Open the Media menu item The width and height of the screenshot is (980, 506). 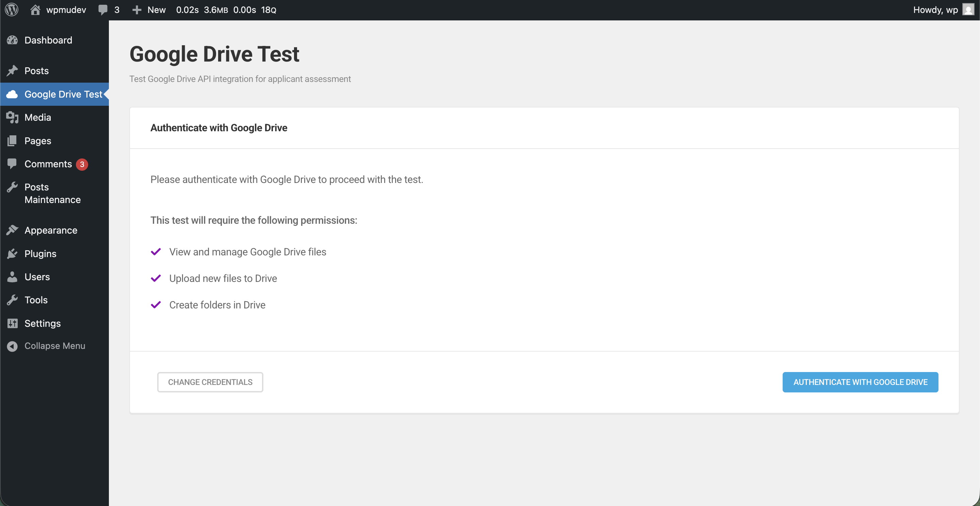click(54, 117)
